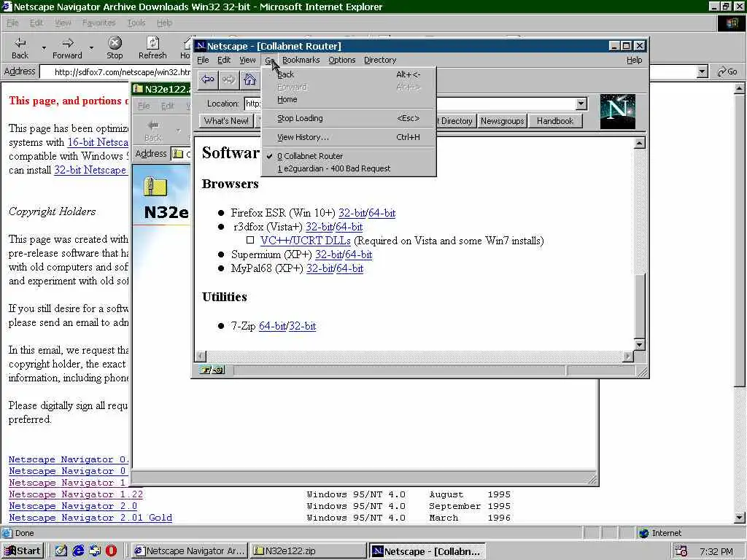
Task: Click the Back button in N32e122 zip window
Action: [153, 131]
